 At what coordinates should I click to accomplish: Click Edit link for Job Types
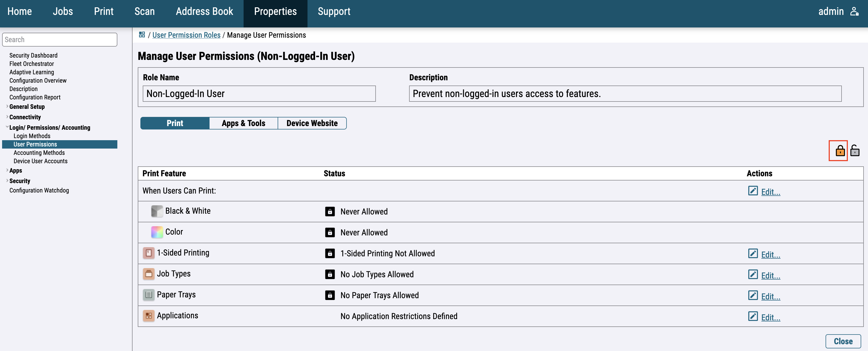click(770, 276)
